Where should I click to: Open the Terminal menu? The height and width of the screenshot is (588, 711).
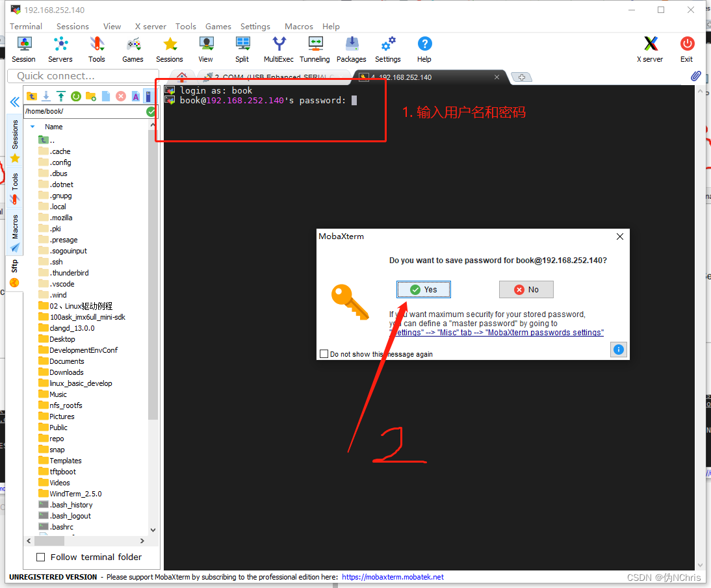tap(26, 26)
